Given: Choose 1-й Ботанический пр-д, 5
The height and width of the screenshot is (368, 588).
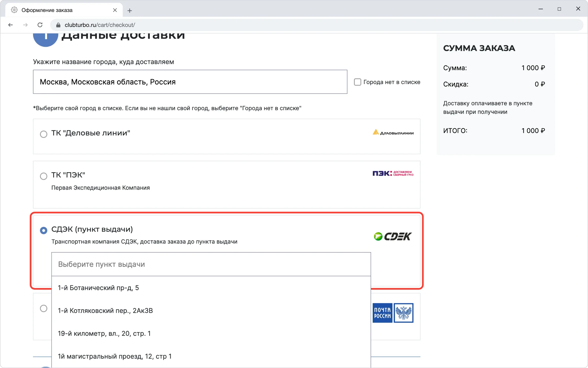Looking at the screenshot, I should (x=211, y=288).
